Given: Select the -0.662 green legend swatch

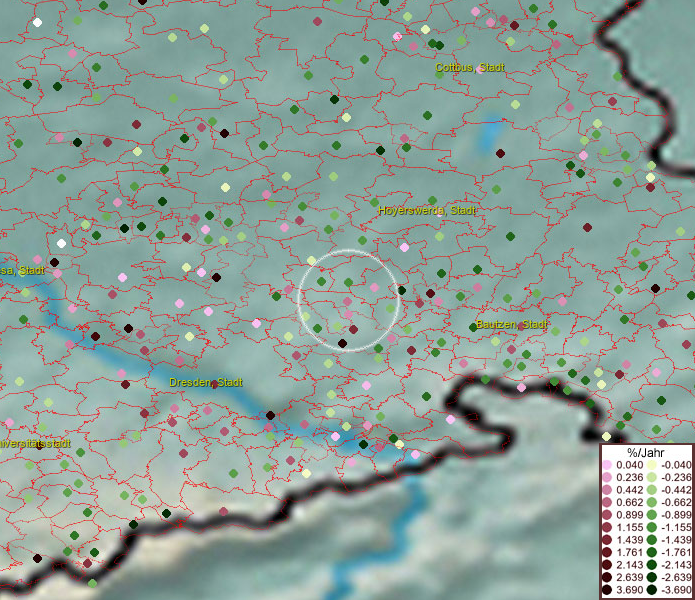Looking at the screenshot, I should (x=652, y=503).
